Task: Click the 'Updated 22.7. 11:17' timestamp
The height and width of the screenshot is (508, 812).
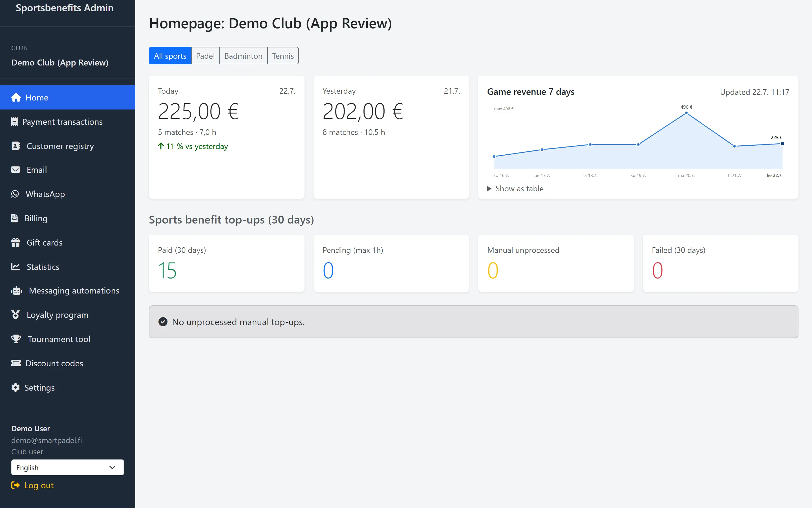Action: [x=754, y=92]
